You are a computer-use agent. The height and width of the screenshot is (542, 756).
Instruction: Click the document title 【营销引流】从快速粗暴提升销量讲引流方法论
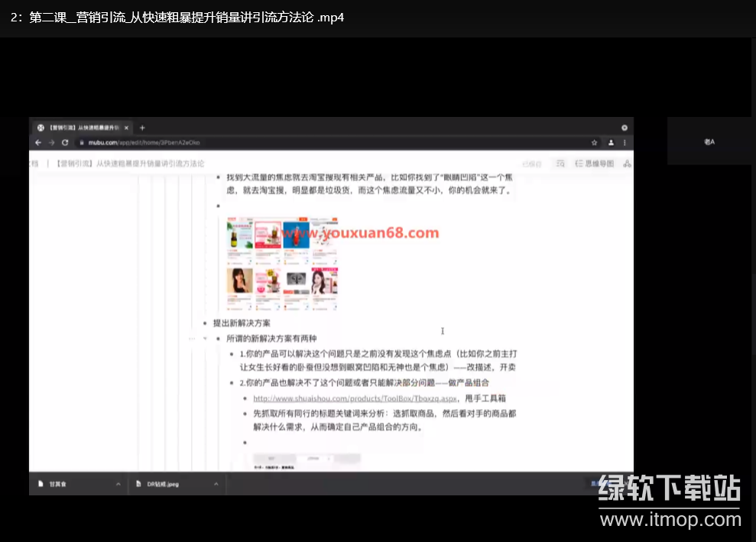pos(130,164)
